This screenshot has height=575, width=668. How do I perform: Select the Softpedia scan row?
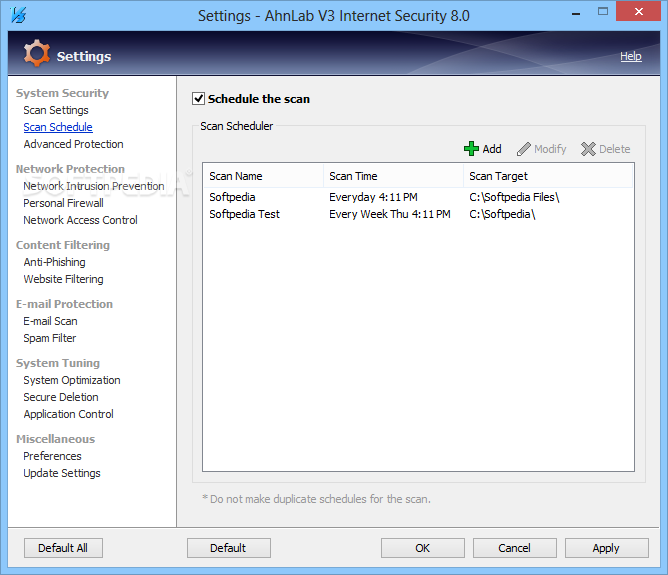click(x=418, y=197)
